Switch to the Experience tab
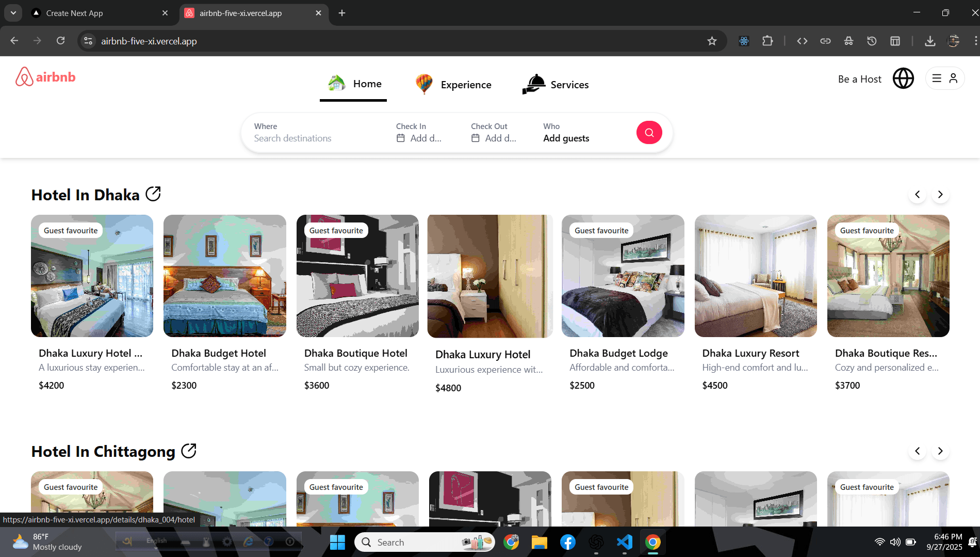 click(x=454, y=85)
